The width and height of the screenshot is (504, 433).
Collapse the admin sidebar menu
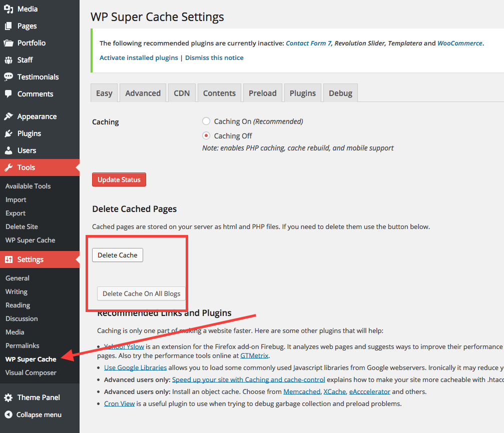[x=37, y=414]
